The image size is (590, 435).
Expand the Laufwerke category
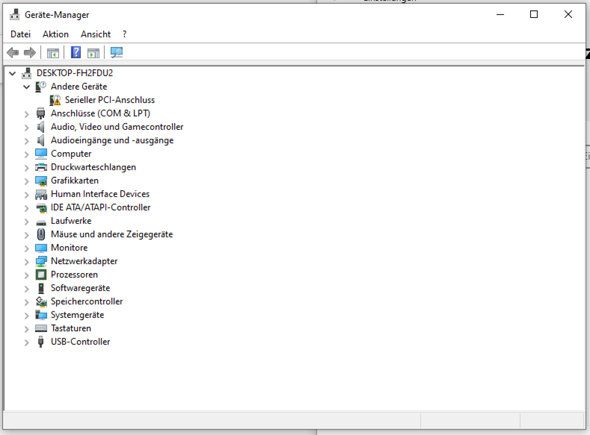tap(27, 221)
